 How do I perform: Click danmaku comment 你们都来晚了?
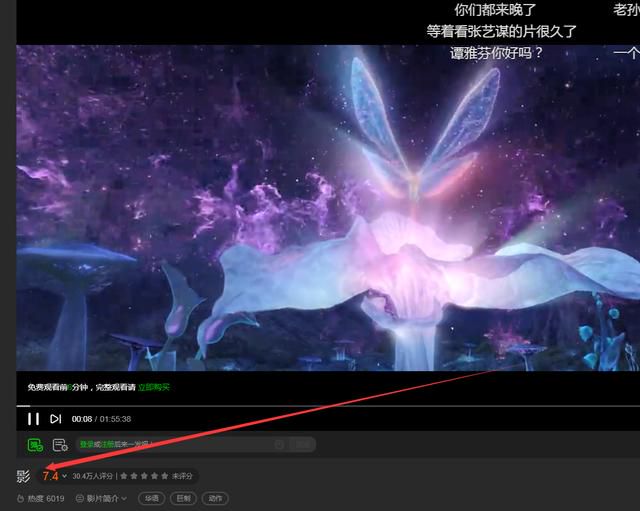pos(495,10)
